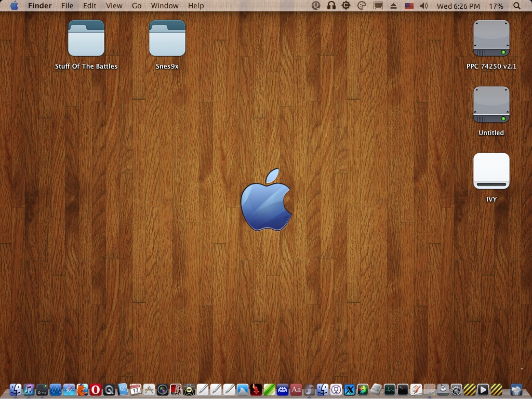Click the headphones icon in menu bar
Image resolution: width=532 pixels, height=399 pixels.
[x=331, y=6]
